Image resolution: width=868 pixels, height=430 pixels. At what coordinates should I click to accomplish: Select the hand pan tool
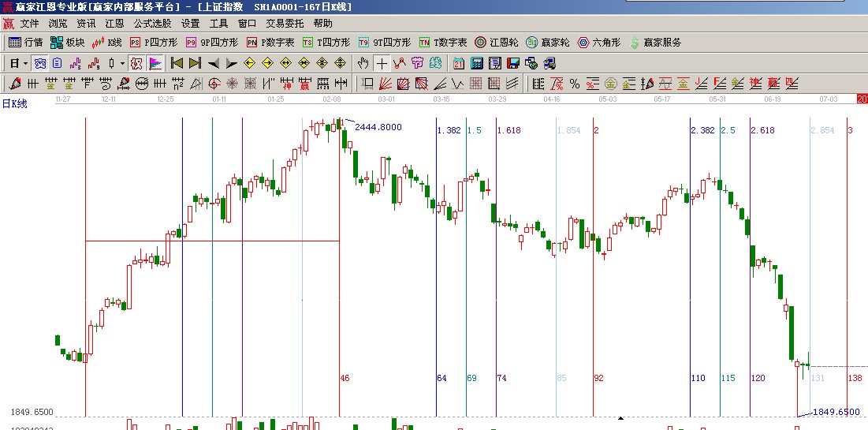tap(363, 63)
